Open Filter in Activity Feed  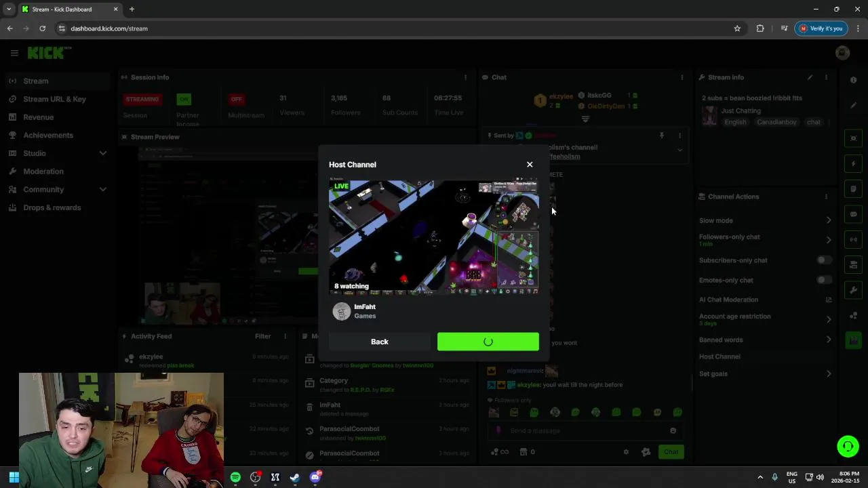(263, 336)
